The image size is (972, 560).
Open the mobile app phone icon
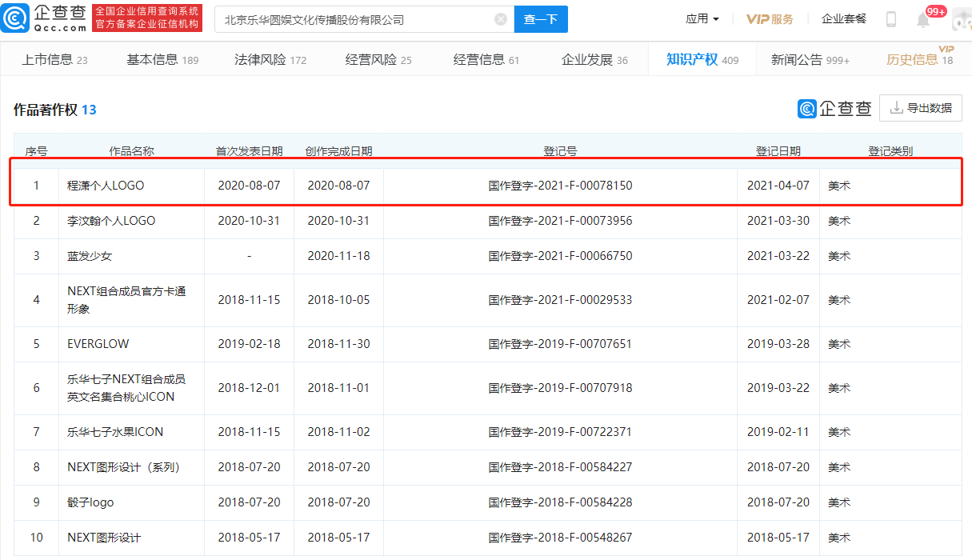[x=891, y=19]
